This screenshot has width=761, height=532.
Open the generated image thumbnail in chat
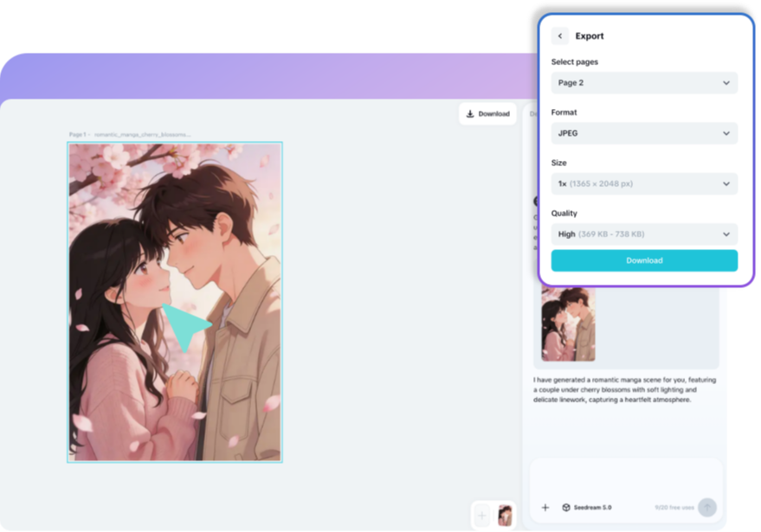pyautogui.click(x=568, y=324)
